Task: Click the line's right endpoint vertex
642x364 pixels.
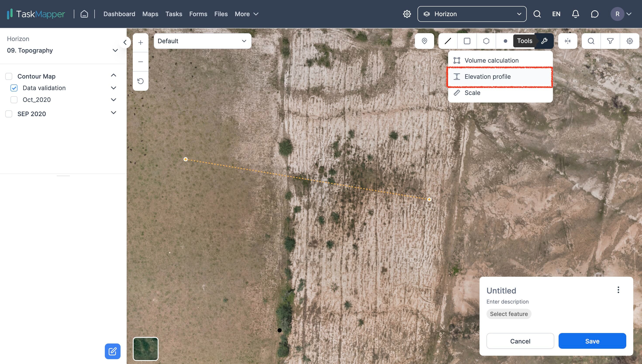Action: tap(429, 199)
